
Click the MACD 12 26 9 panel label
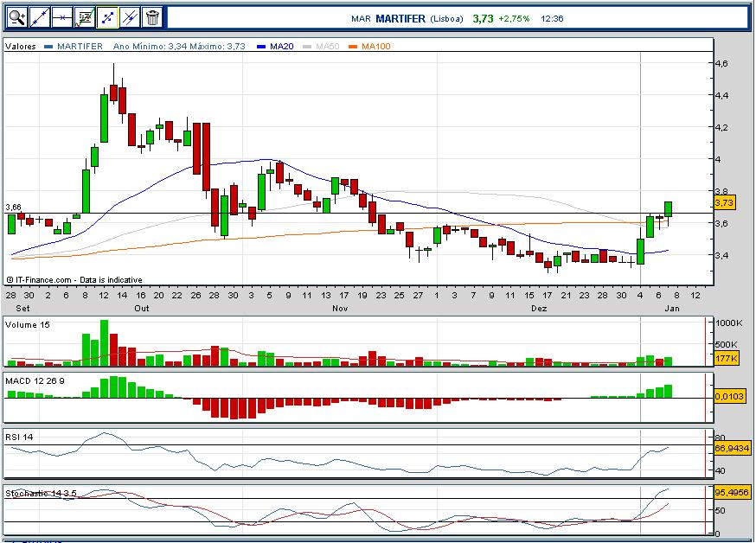(35, 381)
